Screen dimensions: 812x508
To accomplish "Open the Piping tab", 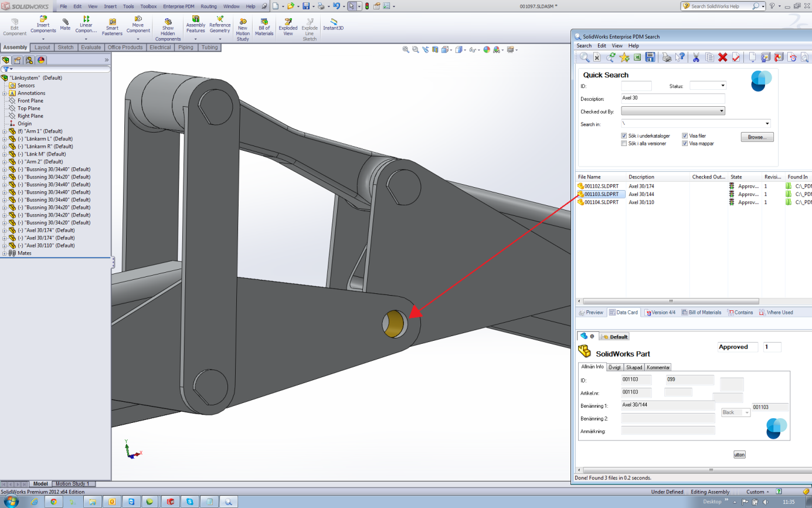I will (185, 48).
